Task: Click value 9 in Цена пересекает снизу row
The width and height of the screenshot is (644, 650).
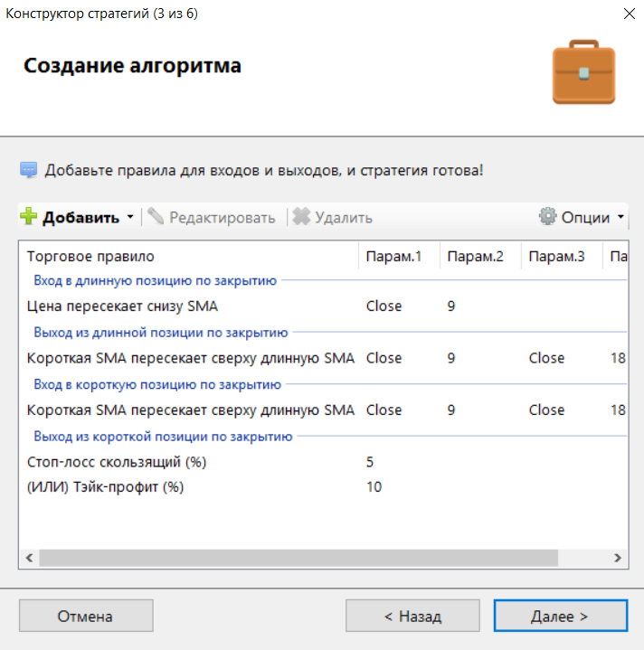Action: point(451,306)
